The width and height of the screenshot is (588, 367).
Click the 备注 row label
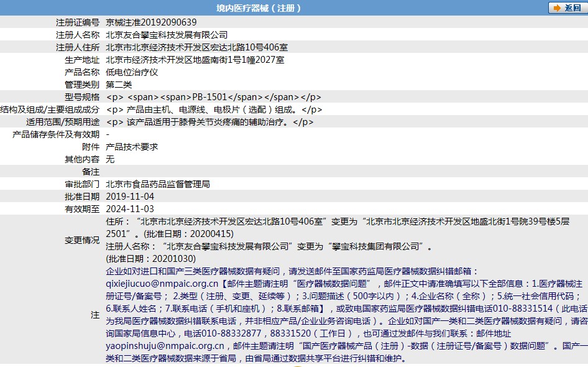click(91, 172)
